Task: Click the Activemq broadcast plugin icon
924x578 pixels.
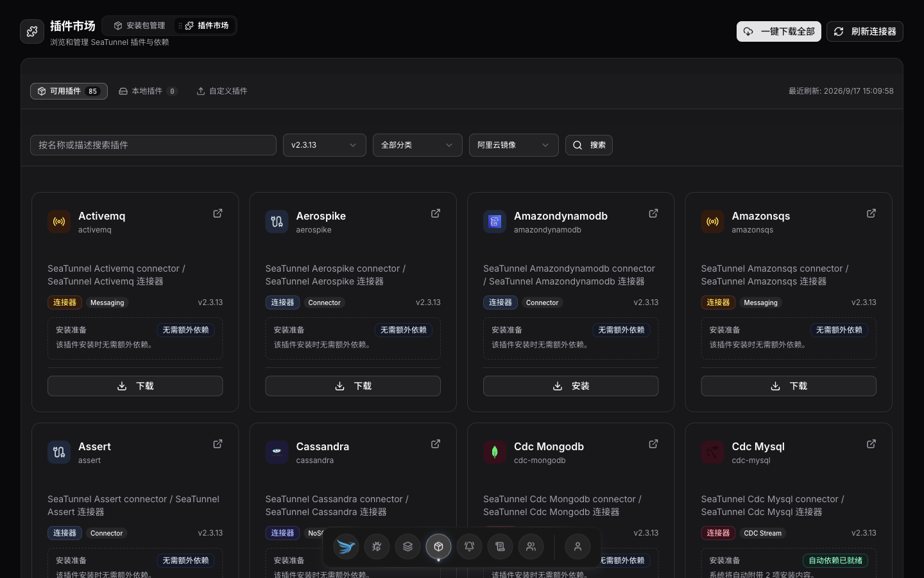Action: pos(59,222)
